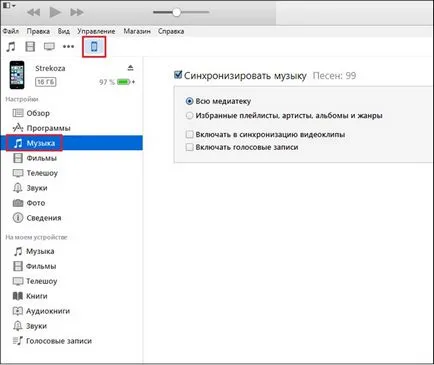Screen dimensions: 434x365
Task: Select the iPhone device button
Action: pos(94,47)
